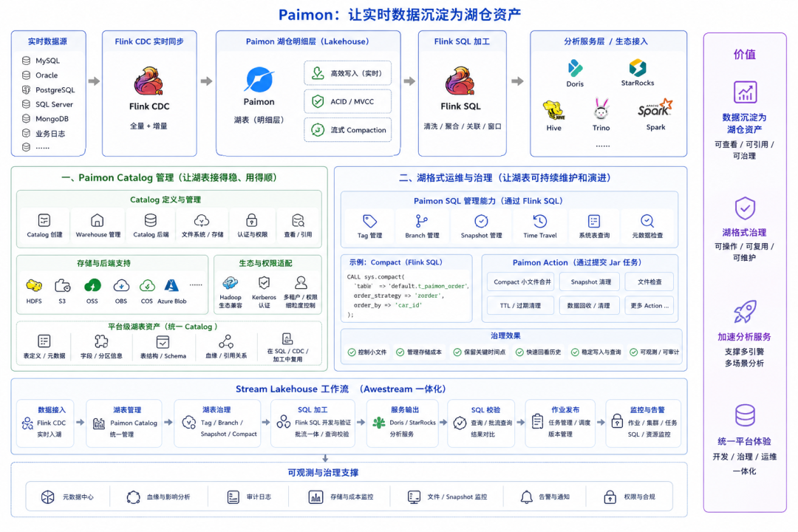Click the 控制小文件 check item
798x532 pixels.
click(367, 352)
